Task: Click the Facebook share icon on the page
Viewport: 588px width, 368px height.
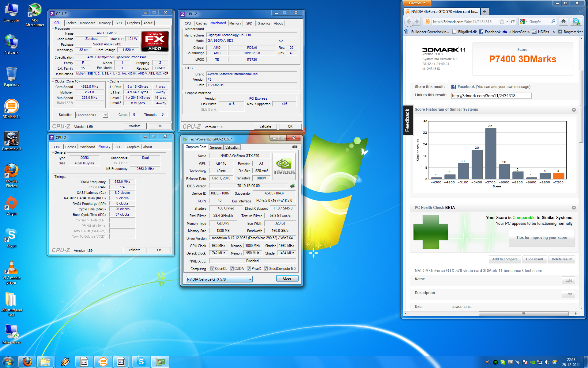Action: (453, 87)
